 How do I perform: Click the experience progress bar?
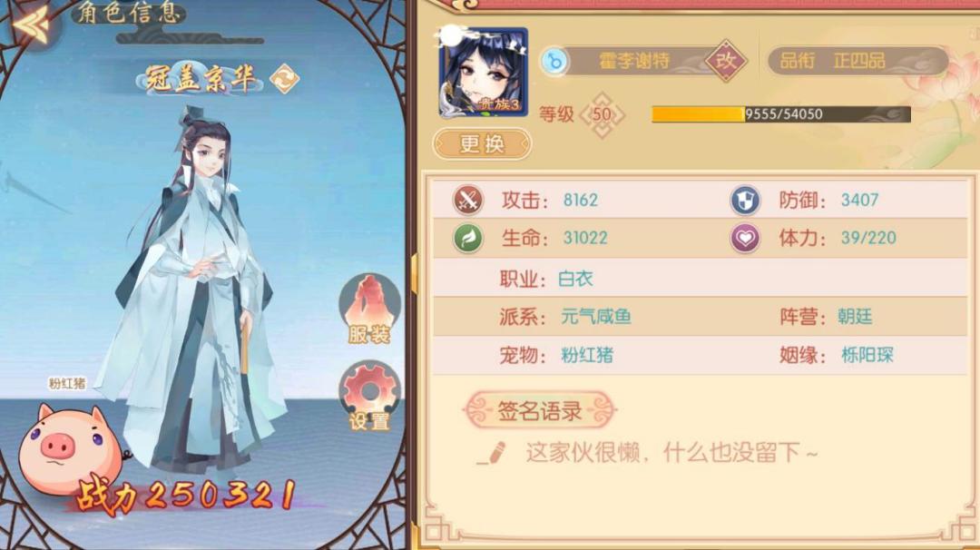pos(781,113)
